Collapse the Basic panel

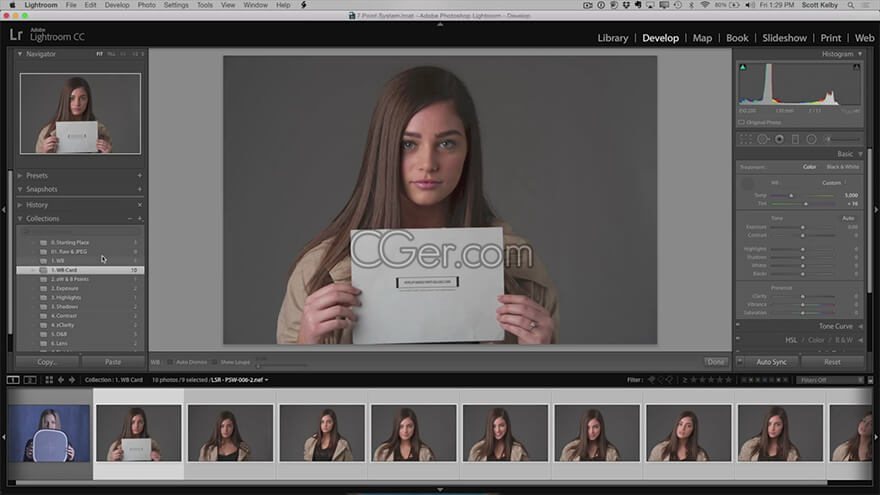click(x=860, y=154)
